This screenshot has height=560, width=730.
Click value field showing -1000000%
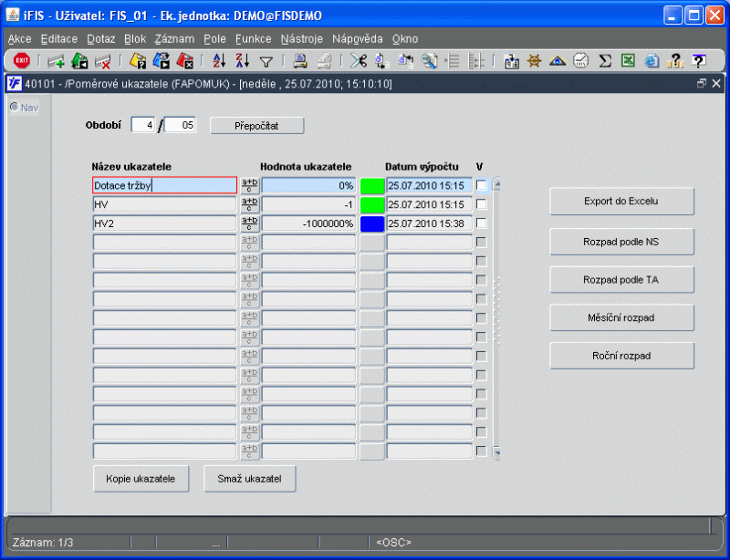tap(308, 223)
